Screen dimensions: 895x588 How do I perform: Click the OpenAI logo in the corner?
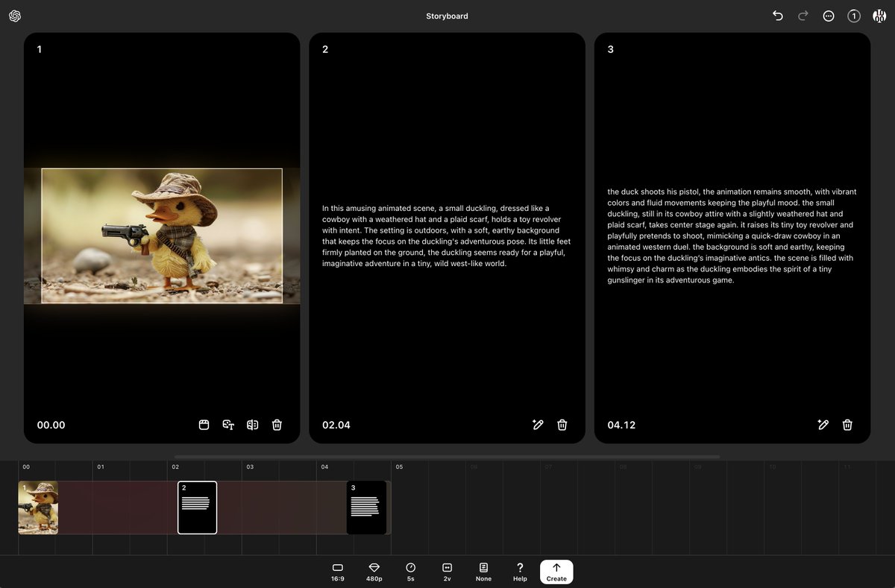click(x=15, y=16)
